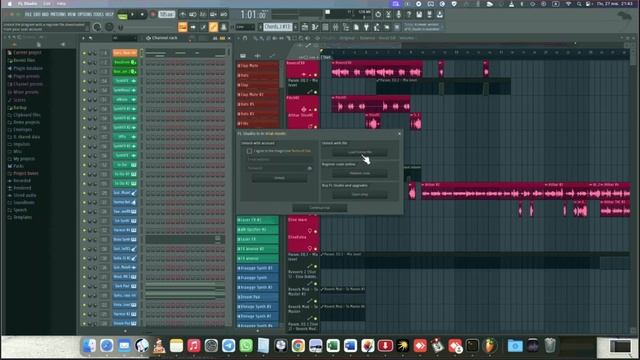
Task: Adjust the main volume knob
Action: tap(97, 27)
